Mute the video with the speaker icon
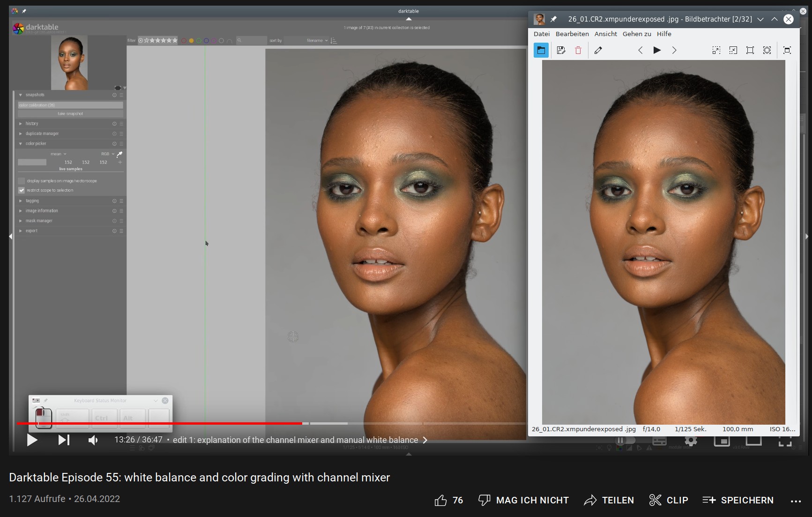 click(x=93, y=440)
